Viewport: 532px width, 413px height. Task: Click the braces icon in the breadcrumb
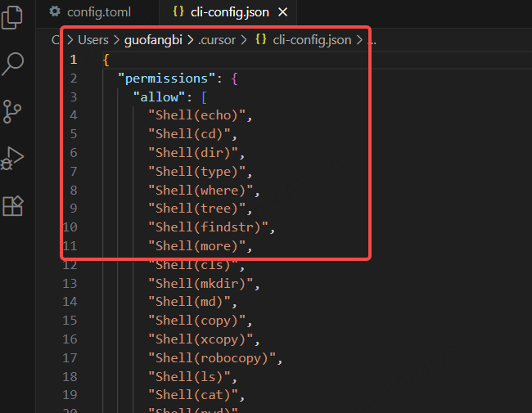(x=261, y=39)
